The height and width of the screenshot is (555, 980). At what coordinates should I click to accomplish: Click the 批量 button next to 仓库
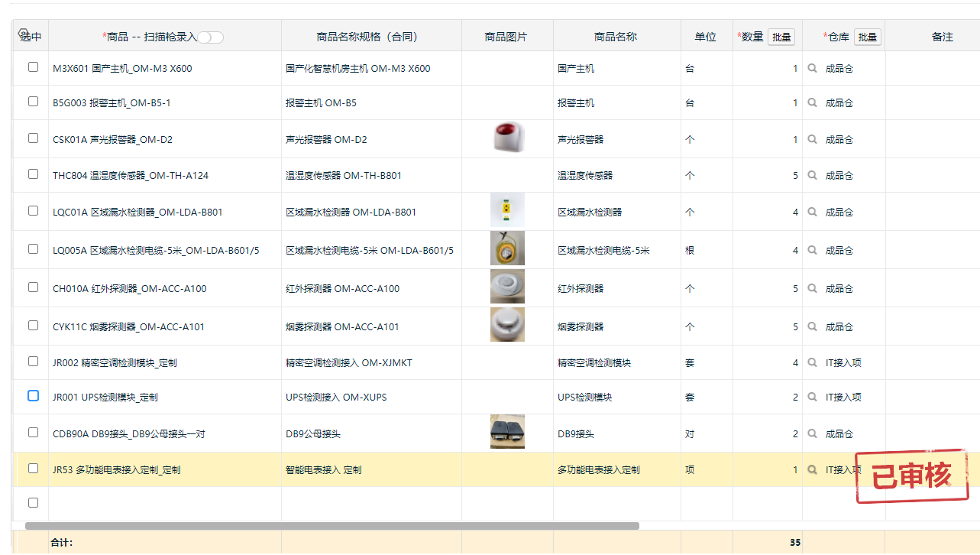pos(868,37)
